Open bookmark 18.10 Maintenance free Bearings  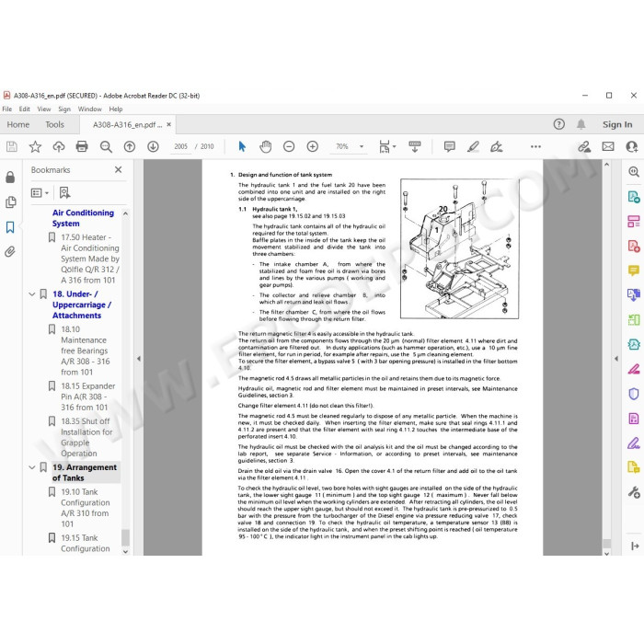pos(85,351)
